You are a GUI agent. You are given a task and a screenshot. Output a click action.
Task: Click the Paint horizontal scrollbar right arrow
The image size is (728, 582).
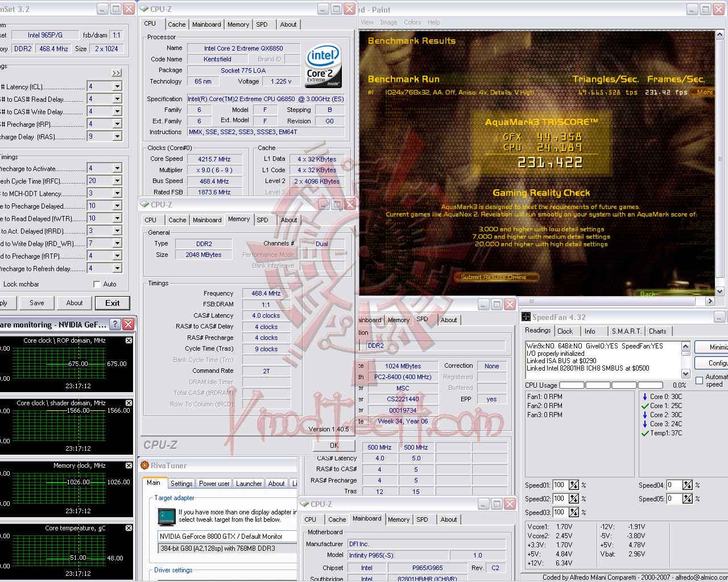pos(710,301)
